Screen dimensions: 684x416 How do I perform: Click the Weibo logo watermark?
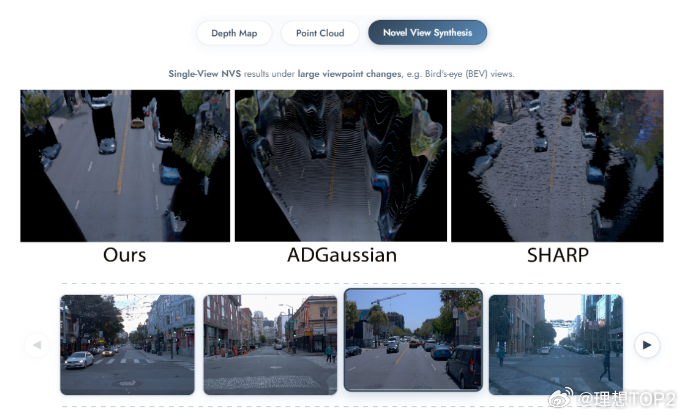pos(561,398)
